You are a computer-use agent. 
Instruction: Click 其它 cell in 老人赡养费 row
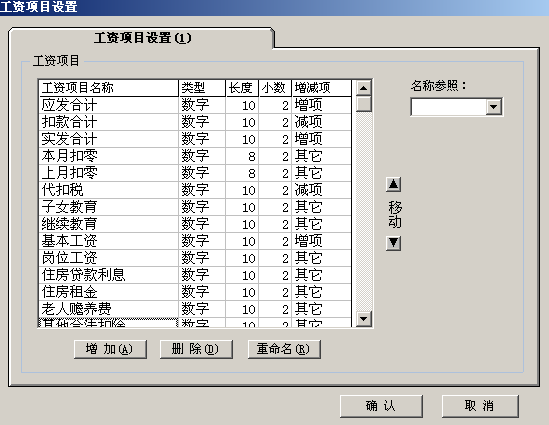coord(321,309)
